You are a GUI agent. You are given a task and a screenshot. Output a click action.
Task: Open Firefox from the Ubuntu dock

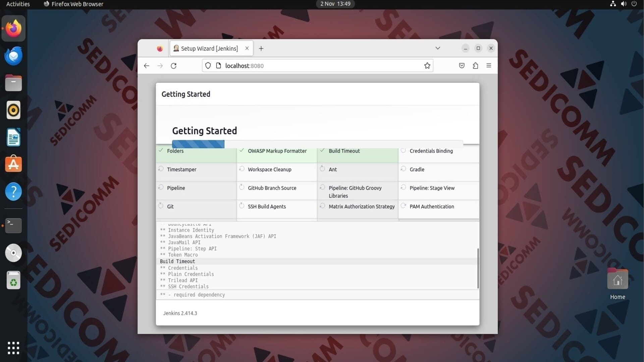point(13,28)
